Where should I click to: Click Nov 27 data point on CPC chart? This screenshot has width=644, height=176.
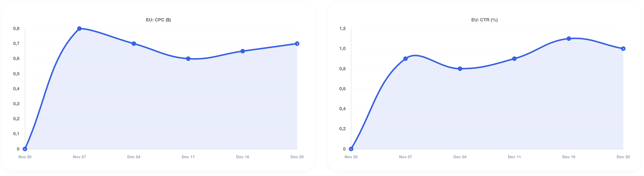pos(79,29)
